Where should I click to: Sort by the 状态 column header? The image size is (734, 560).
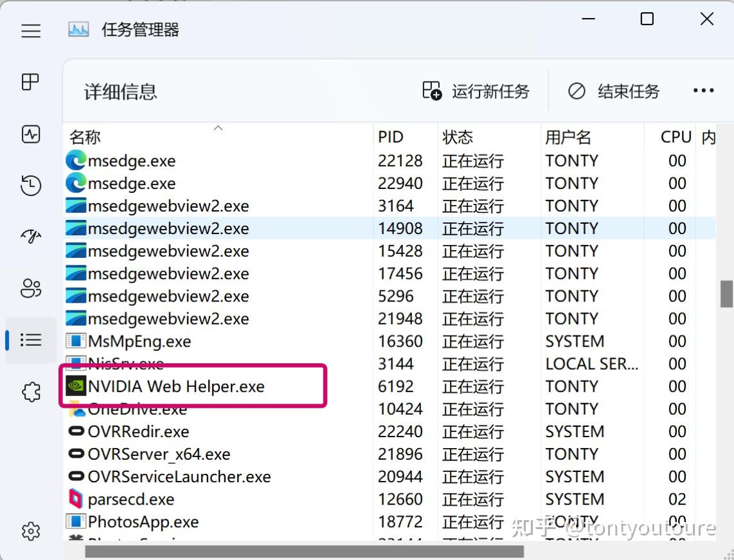[x=490, y=137]
